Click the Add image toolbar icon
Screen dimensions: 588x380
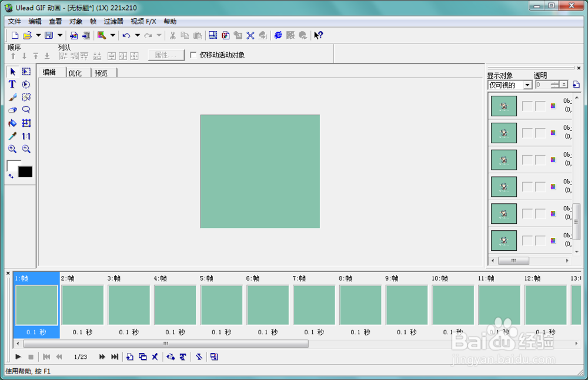tap(74, 35)
